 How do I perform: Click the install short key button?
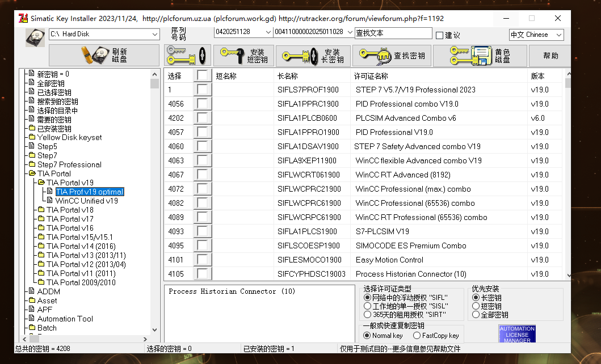(x=243, y=56)
